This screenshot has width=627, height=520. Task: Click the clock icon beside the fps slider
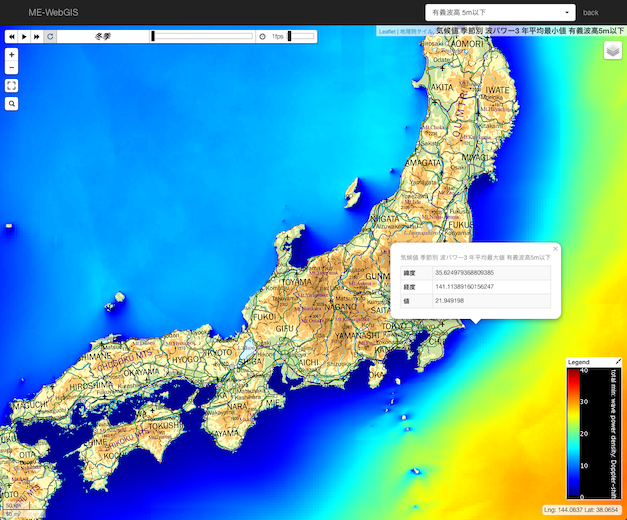pyautogui.click(x=262, y=36)
